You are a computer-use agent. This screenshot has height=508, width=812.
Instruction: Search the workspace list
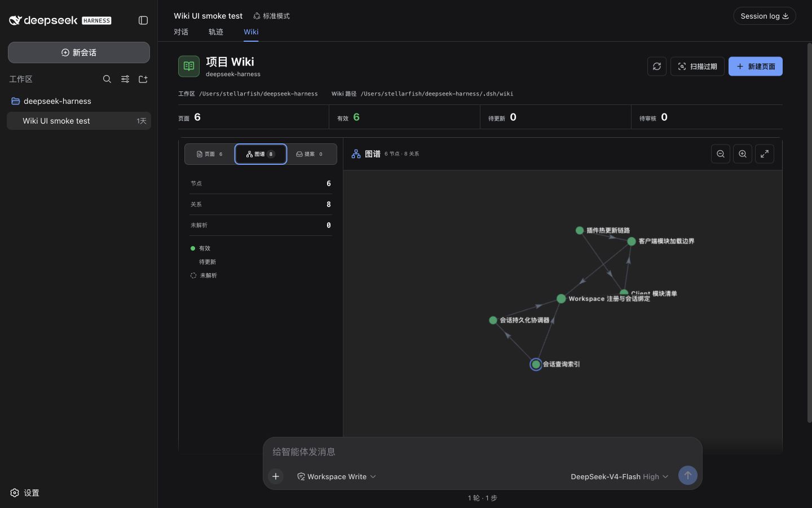[x=107, y=79]
